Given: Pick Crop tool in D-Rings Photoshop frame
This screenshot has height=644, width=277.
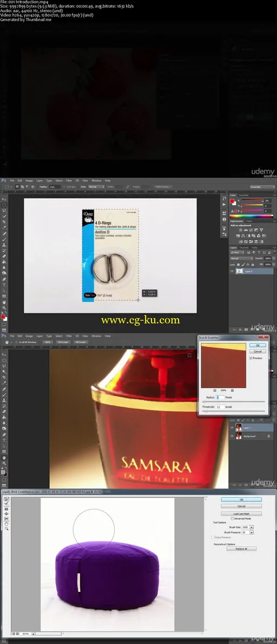Looking at the screenshot, I should (4, 222).
